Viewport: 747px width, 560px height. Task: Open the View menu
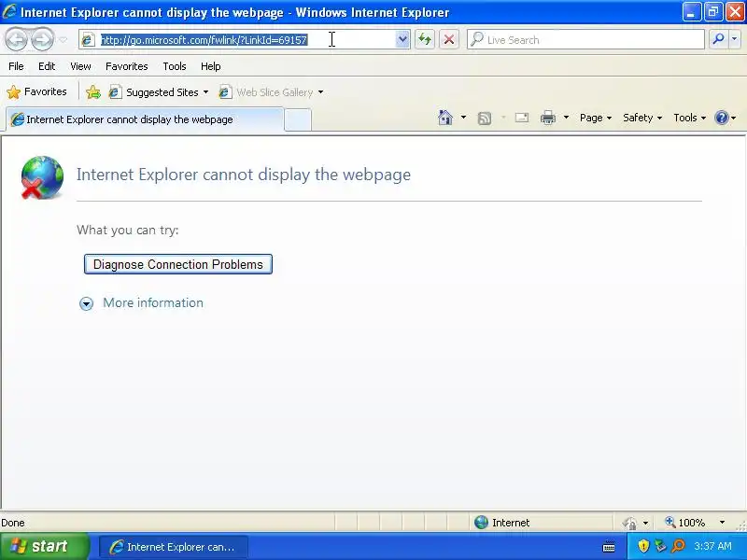80,66
